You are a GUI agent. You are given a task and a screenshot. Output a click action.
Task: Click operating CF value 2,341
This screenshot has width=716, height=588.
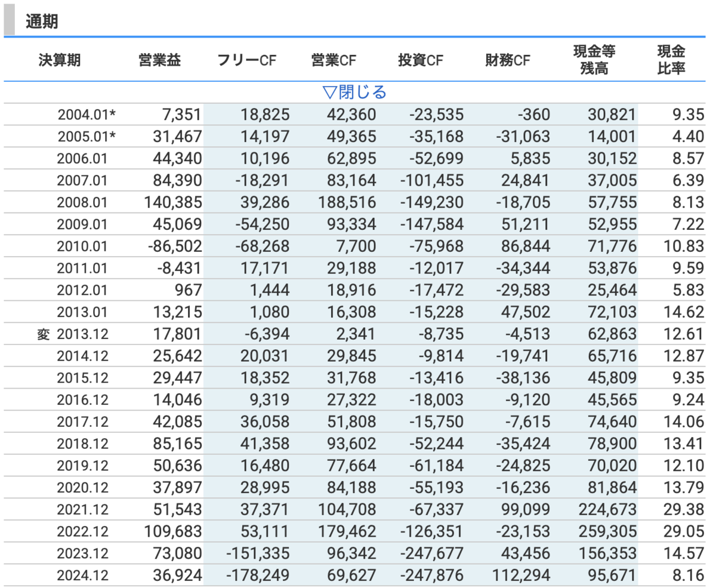[x=357, y=334]
